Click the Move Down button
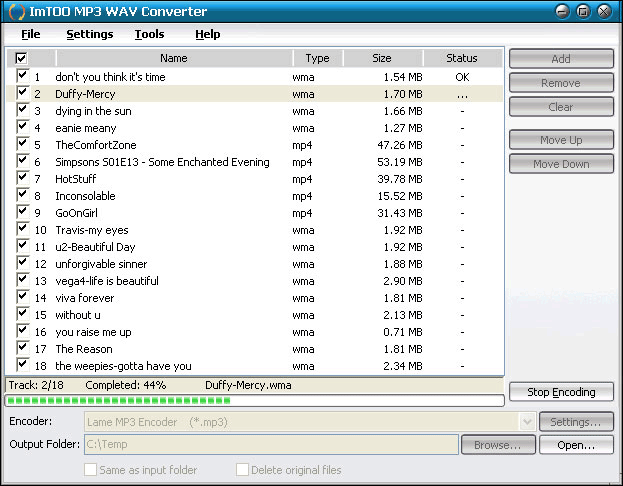The image size is (623, 486). coord(561,164)
